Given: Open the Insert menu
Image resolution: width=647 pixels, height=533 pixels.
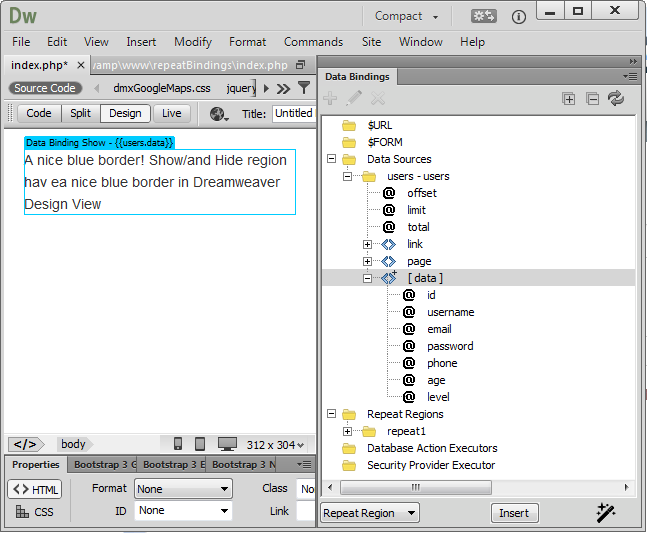Looking at the screenshot, I should (141, 42).
